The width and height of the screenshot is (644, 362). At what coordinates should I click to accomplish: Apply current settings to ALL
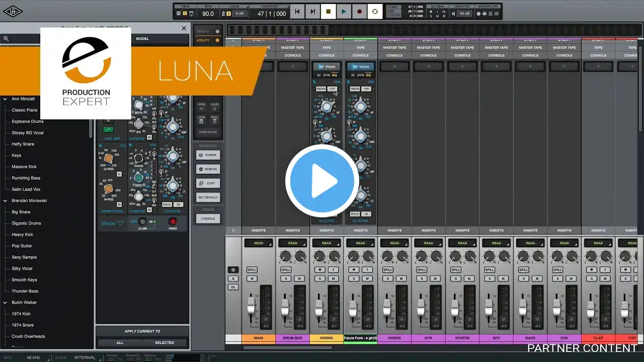[120, 343]
